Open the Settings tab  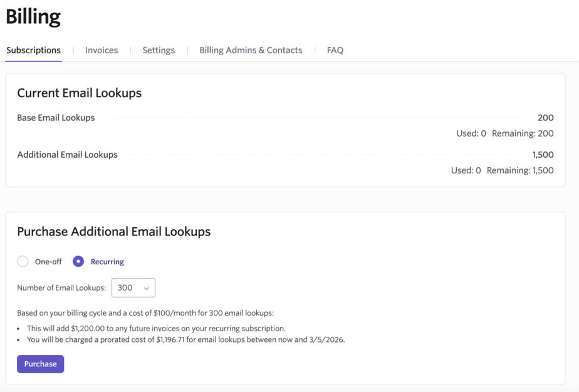tap(159, 50)
